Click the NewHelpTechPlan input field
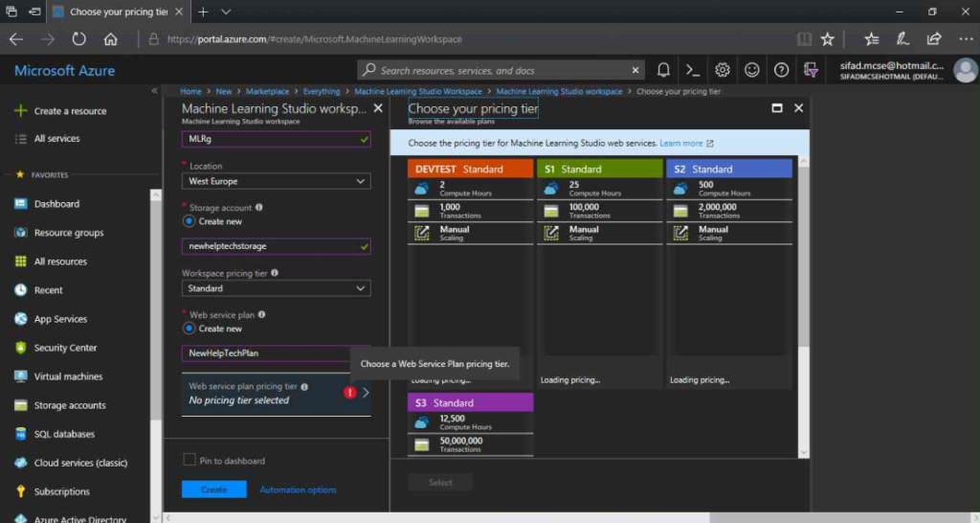 [x=276, y=353]
